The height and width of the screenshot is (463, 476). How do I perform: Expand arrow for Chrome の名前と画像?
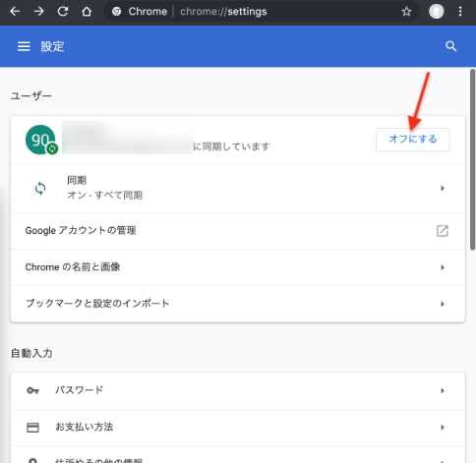coord(443,267)
